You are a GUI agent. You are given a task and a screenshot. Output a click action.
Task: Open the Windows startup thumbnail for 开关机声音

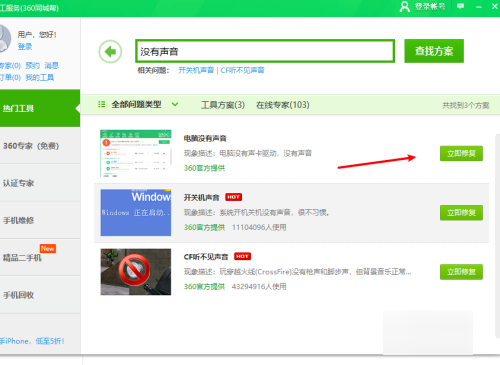pos(136,213)
